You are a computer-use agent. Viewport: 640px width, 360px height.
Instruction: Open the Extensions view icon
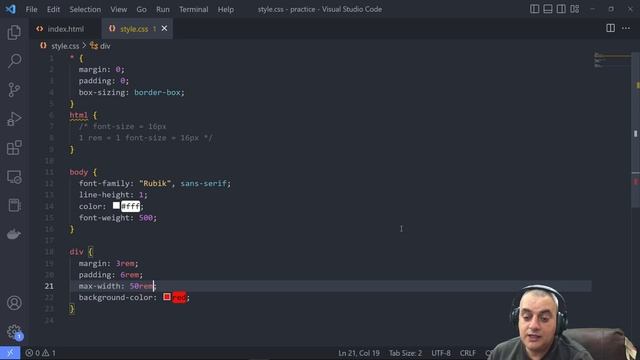coord(14,148)
